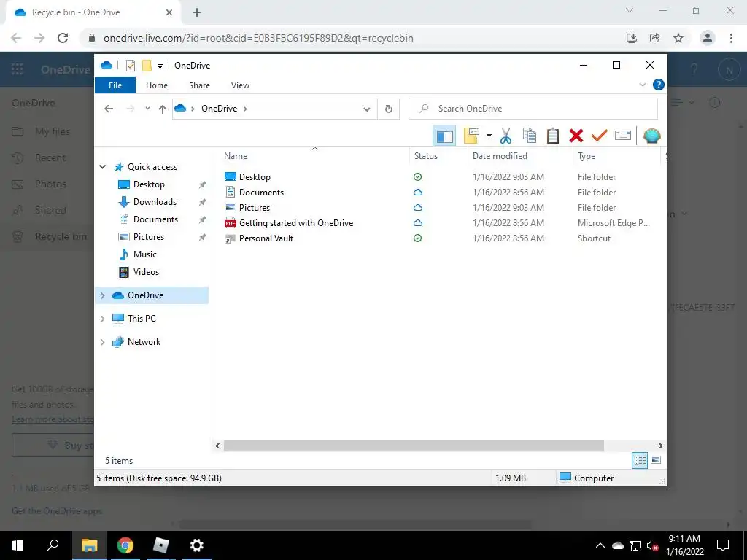The width and height of the screenshot is (747, 560).
Task: Click the Paste clipboard icon
Action: [x=553, y=136]
